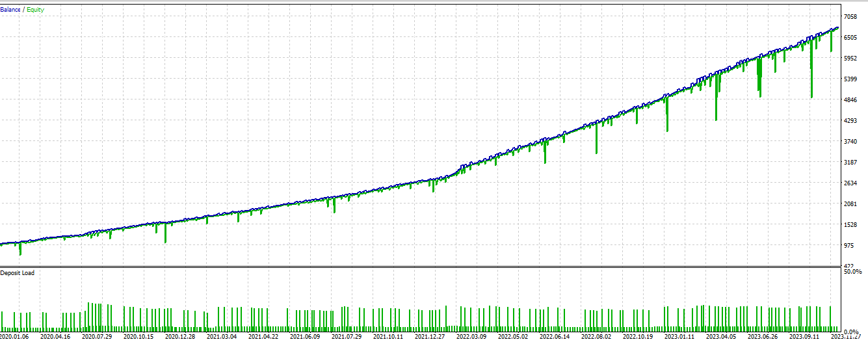868x342 pixels.
Task: Click the 2023.04.05 date label
Action: pos(721,337)
